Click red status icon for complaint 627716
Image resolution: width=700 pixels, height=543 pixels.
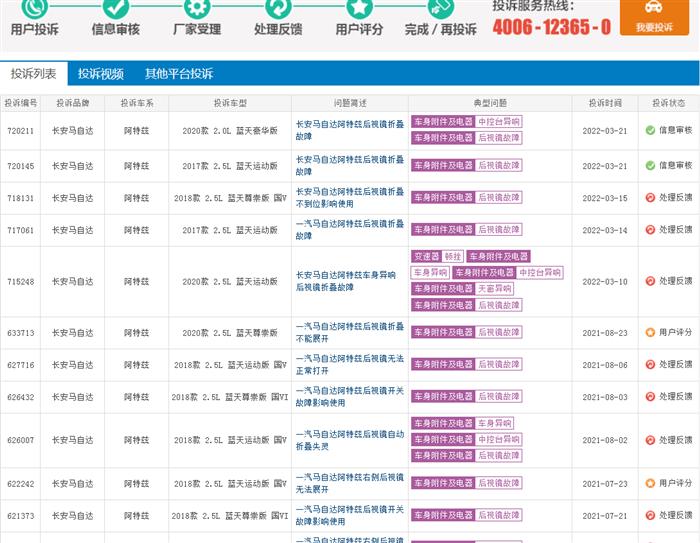[650, 365]
